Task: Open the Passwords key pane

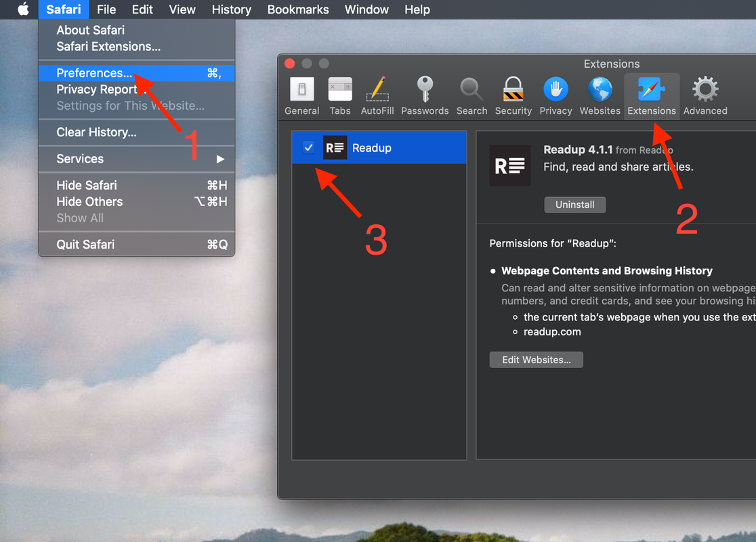Action: click(x=425, y=96)
